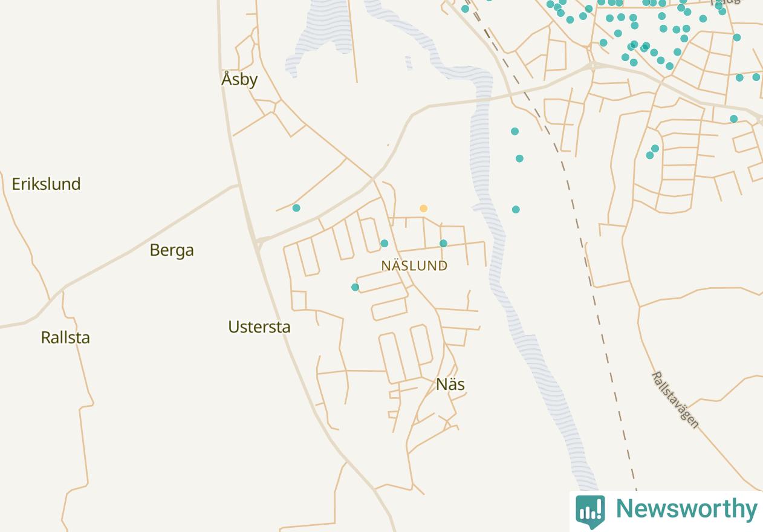Click the Rallstavägen street label
Viewport: 763px width, 532px height.
pyautogui.click(x=675, y=400)
